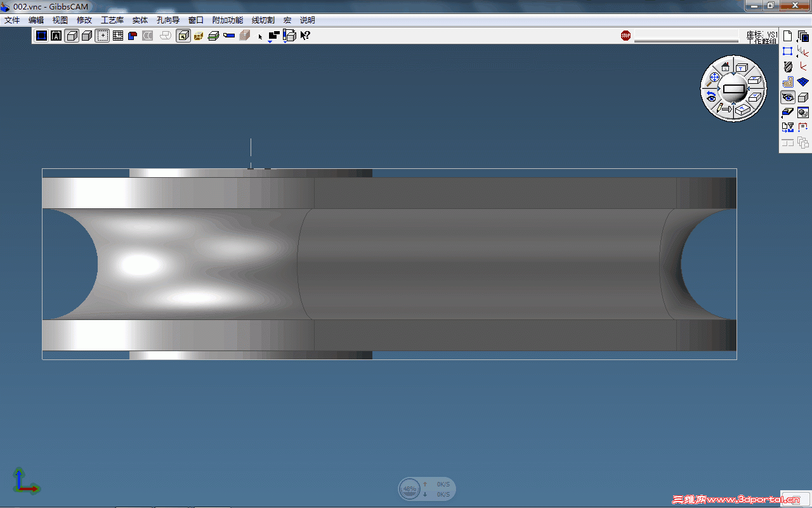Click the single red axis palette icon
This screenshot has width=812, height=508.
point(803,67)
